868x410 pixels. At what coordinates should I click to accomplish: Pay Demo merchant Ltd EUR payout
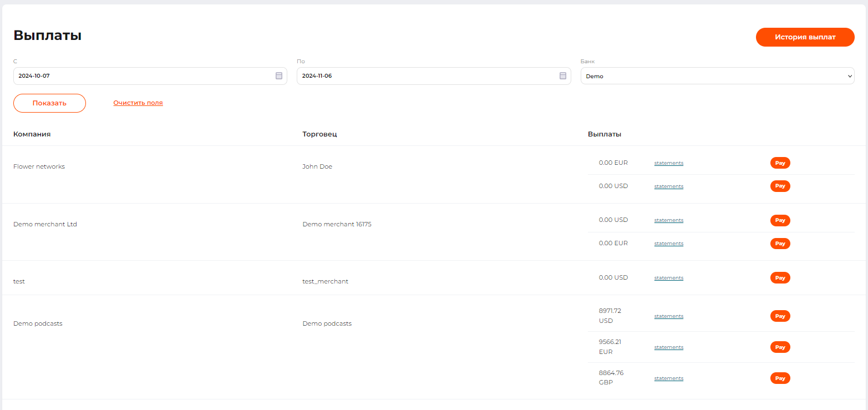[x=780, y=244]
